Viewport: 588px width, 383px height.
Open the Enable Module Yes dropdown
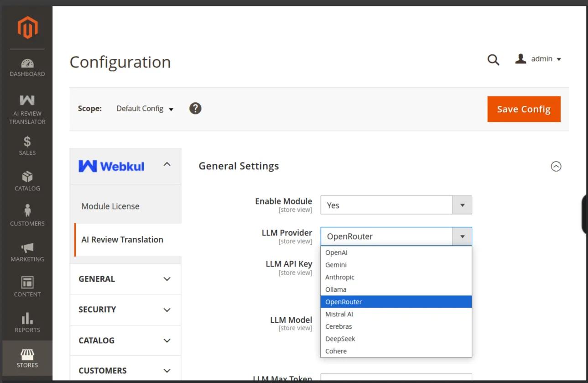pyautogui.click(x=396, y=205)
